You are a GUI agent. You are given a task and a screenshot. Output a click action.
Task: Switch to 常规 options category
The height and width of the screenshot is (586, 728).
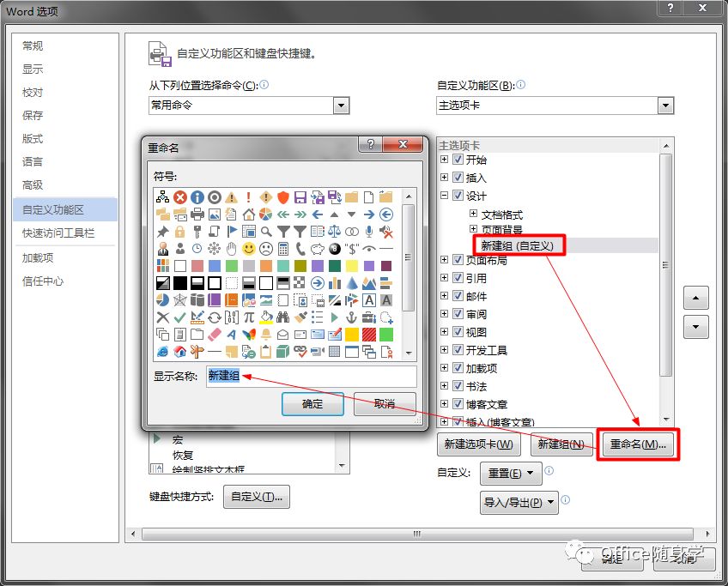[33, 46]
